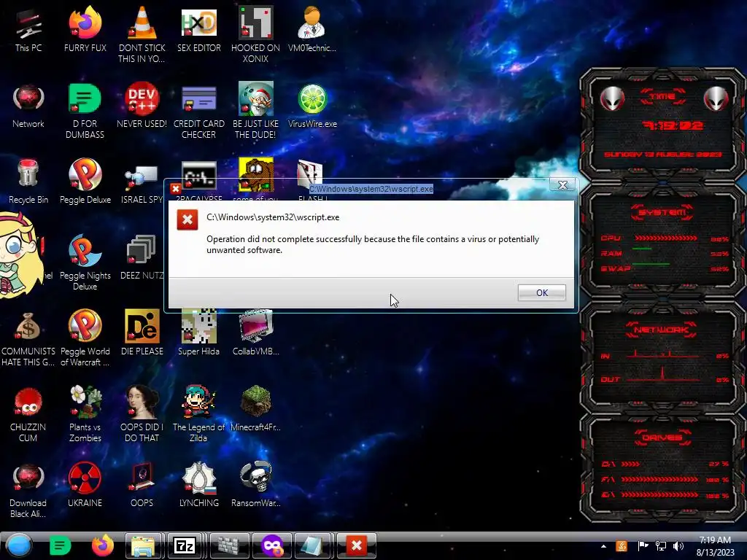747x560 pixels.
Task: Click the highlighted wscript.exe dialog title
Action: 371,189
